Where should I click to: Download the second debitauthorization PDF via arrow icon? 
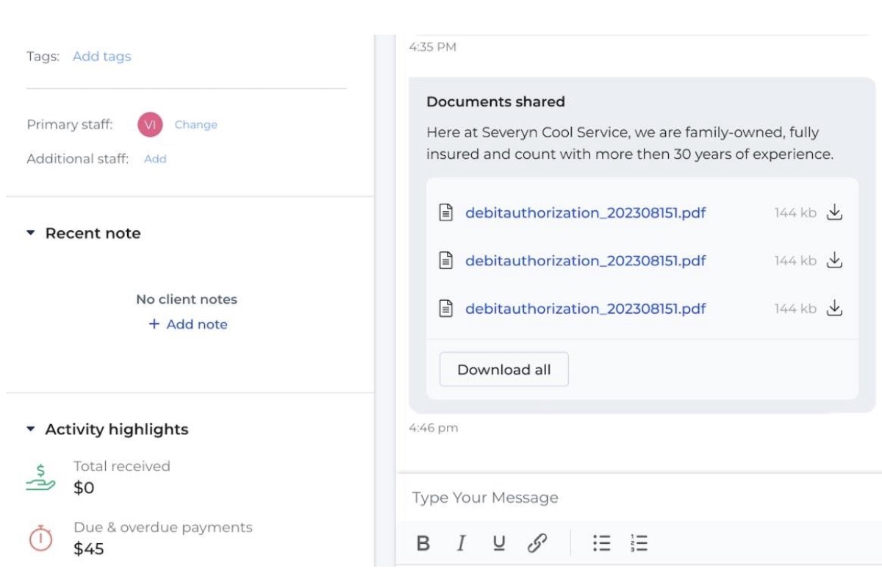(833, 261)
